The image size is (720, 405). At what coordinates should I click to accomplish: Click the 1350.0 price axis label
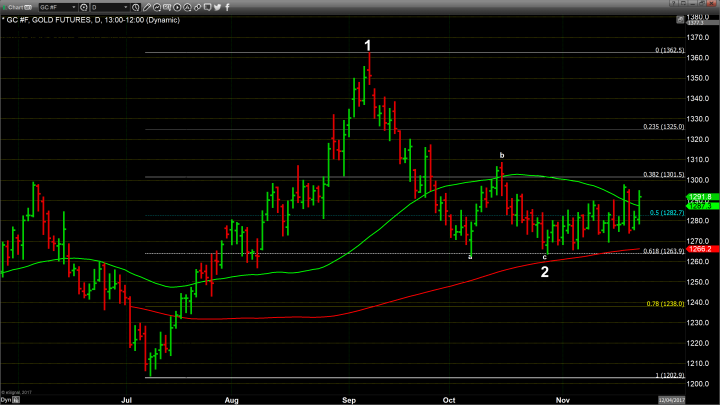(x=698, y=78)
